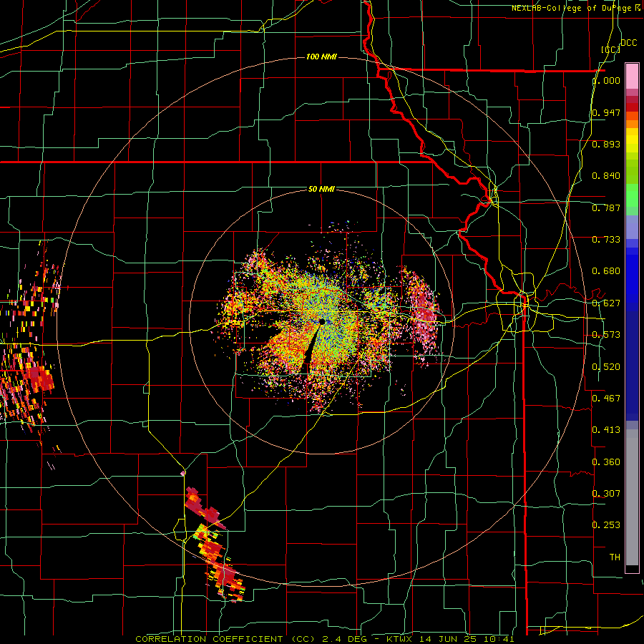
Task: Click the NEXLAB-College of DuPage credit text
Action: [x=572, y=8]
